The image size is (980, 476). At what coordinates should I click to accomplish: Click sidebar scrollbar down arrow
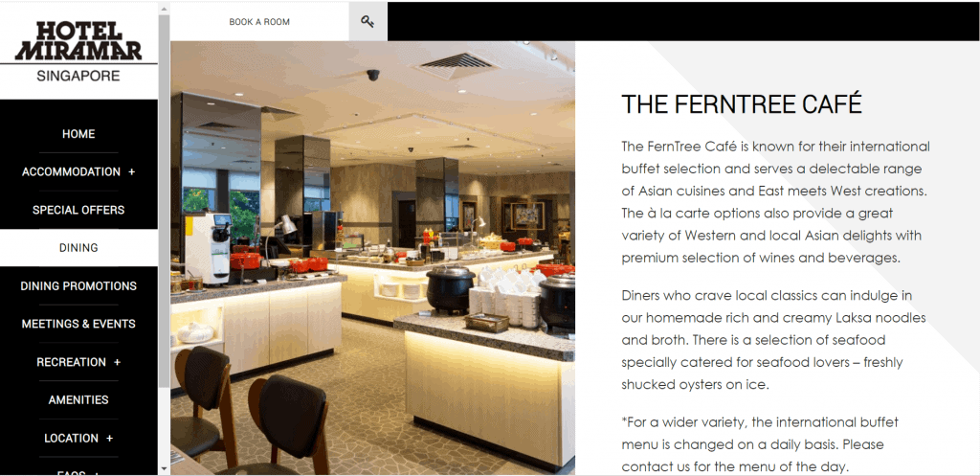tap(164, 468)
